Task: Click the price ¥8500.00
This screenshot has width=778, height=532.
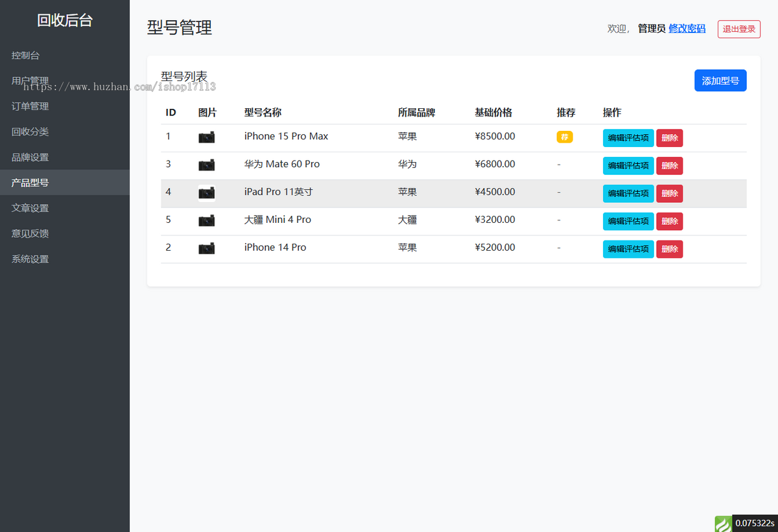Action: pos(495,136)
